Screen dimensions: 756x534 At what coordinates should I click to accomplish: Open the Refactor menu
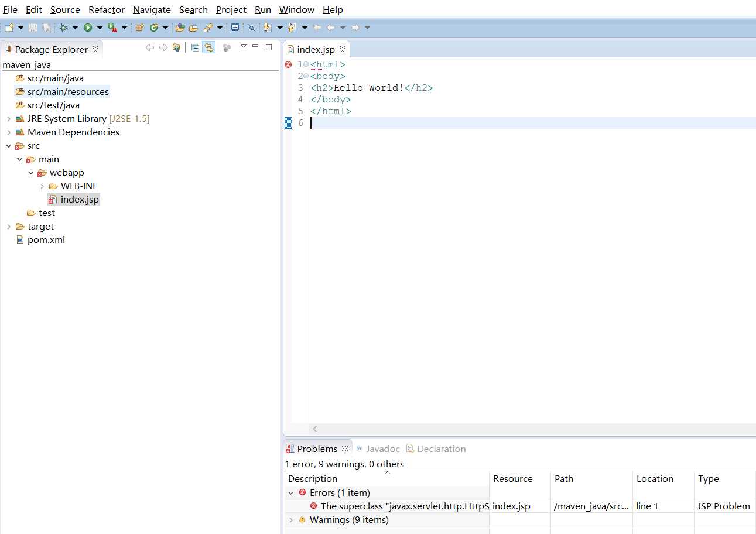(107, 9)
